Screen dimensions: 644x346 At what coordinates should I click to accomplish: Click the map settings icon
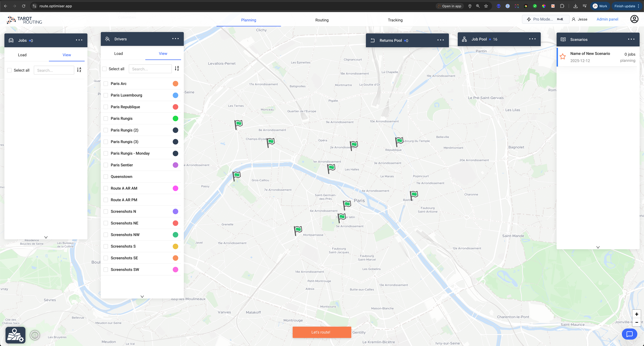[x=15, y=335]
